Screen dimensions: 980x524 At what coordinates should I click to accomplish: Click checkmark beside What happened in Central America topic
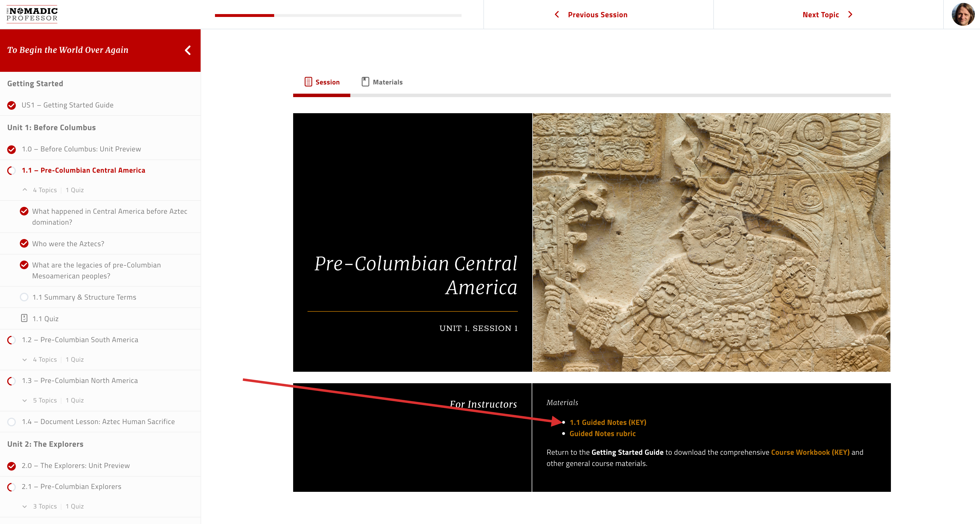coord(24,211)
